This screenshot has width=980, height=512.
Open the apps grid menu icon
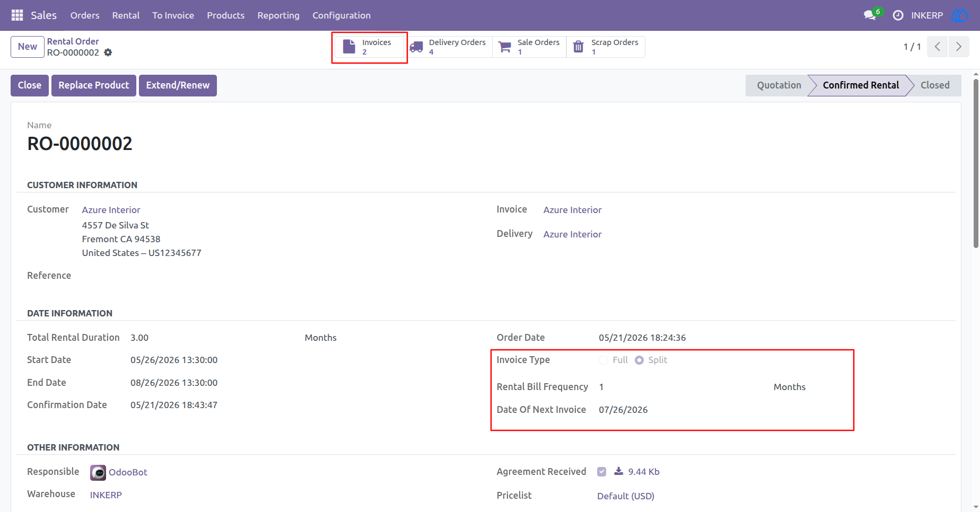tap(17, 15)
